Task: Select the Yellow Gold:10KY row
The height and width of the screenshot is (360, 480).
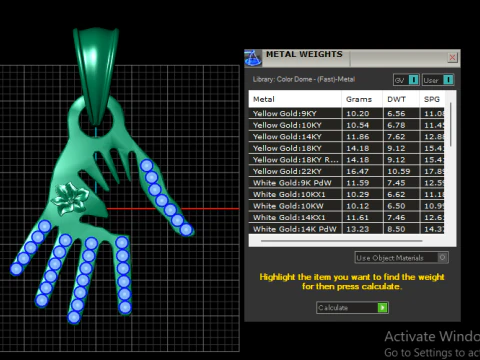Action: click(346, 125)
